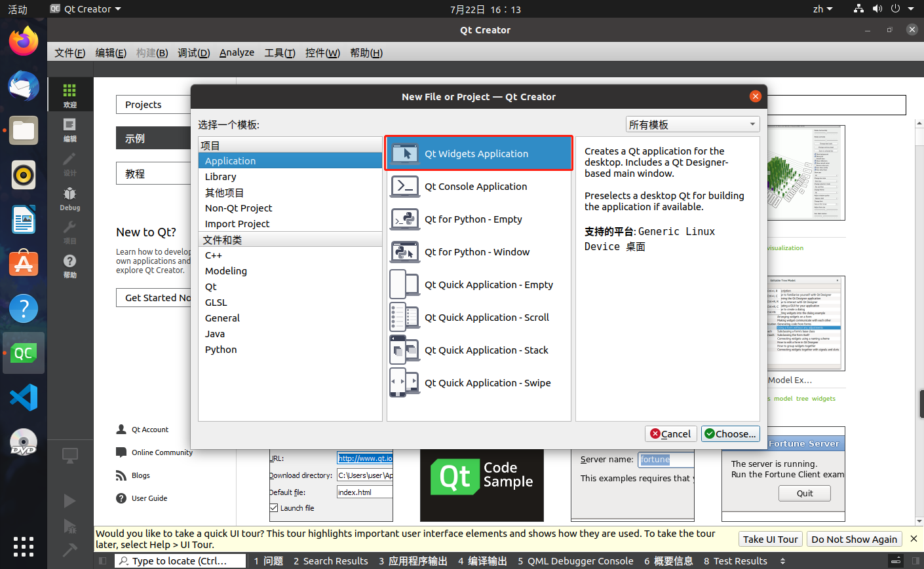Open the system status menu arrow

(x=911, y=9)
